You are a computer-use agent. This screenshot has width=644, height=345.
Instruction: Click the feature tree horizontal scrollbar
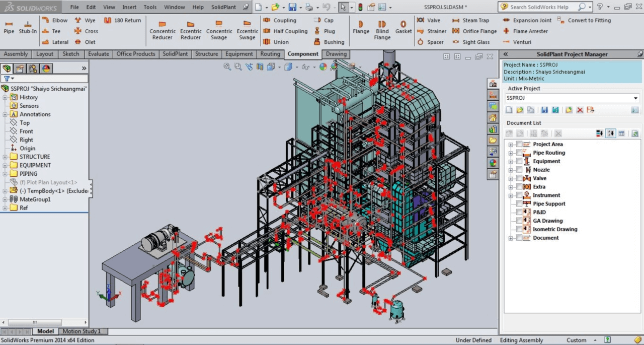click(34, 322)
